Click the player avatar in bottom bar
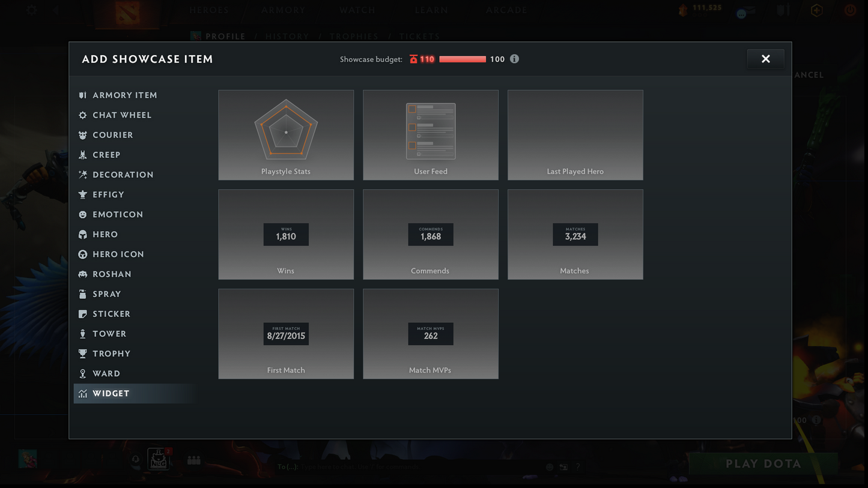Image resolution: width=868 pixels, height=488 pixels. tap(28, 459)
